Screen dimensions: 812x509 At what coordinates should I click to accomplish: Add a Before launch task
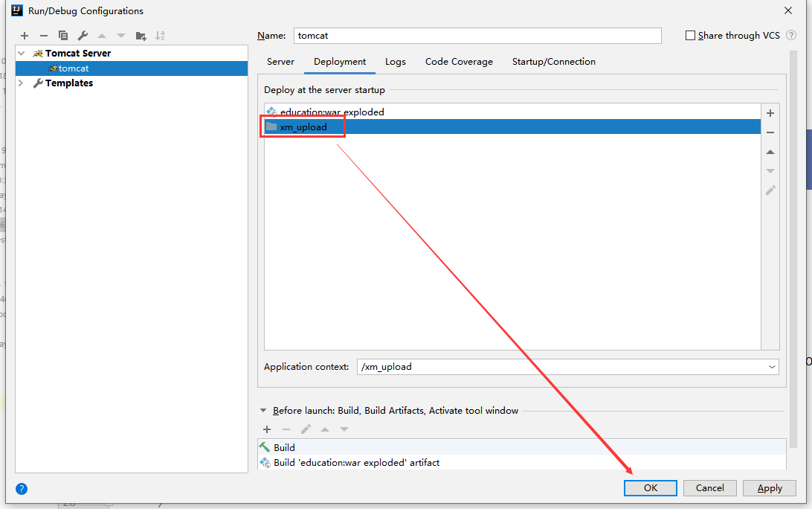267,429
